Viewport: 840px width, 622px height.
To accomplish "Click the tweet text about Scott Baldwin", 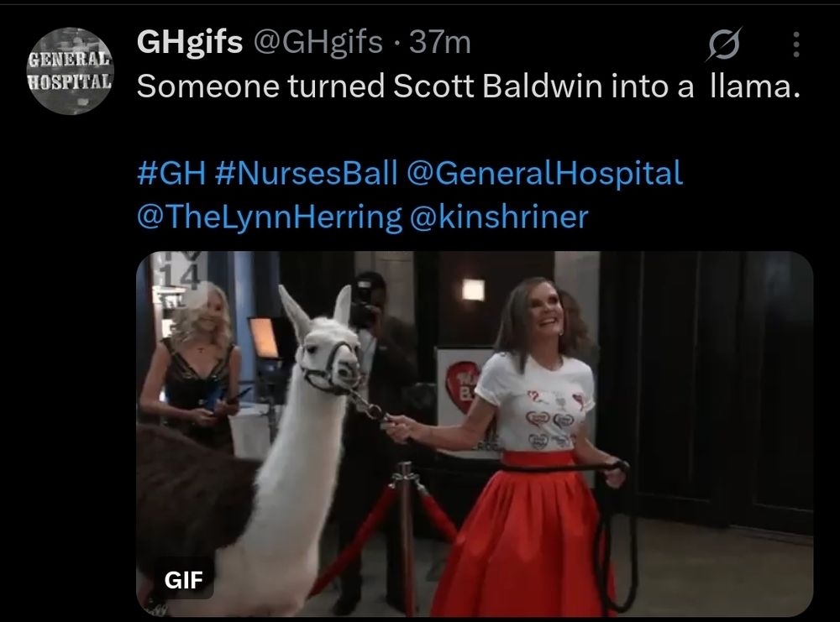I will coord(469,86).
